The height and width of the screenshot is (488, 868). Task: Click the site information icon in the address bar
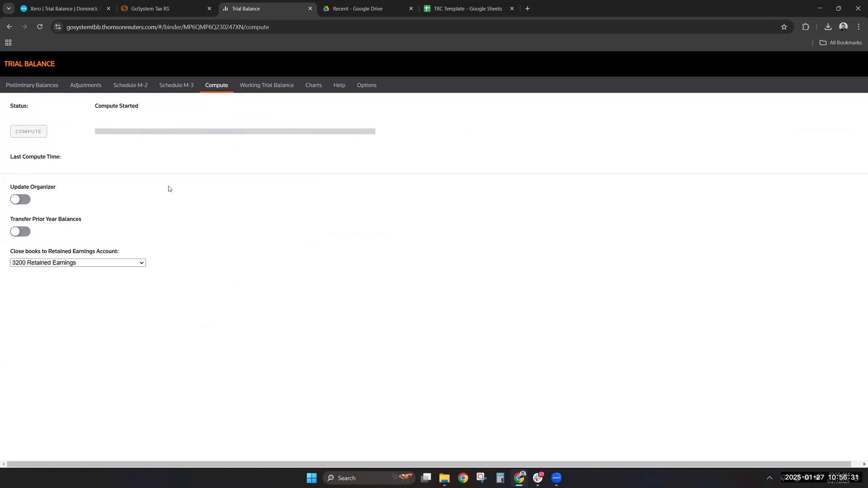coord(57,27)
